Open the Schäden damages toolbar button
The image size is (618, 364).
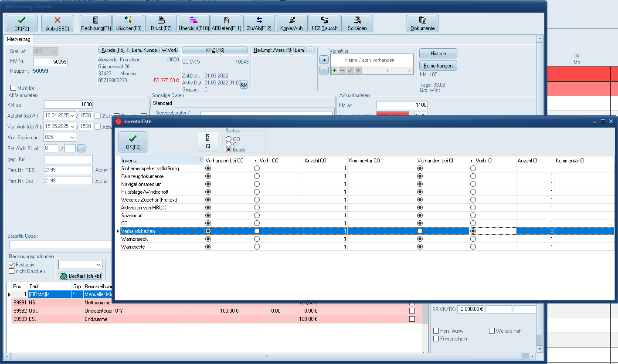[x=357, y=24]
